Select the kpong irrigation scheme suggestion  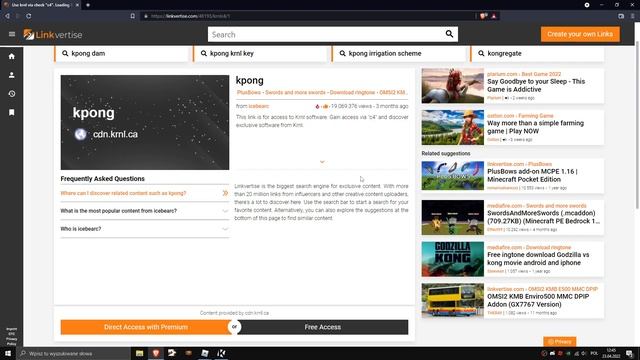[399, 53]
